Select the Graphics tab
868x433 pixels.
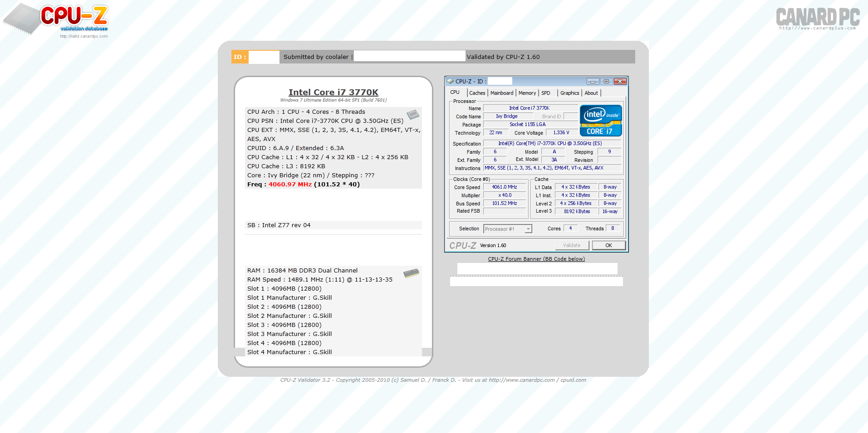pyautogui.click(x=570, y=93)
